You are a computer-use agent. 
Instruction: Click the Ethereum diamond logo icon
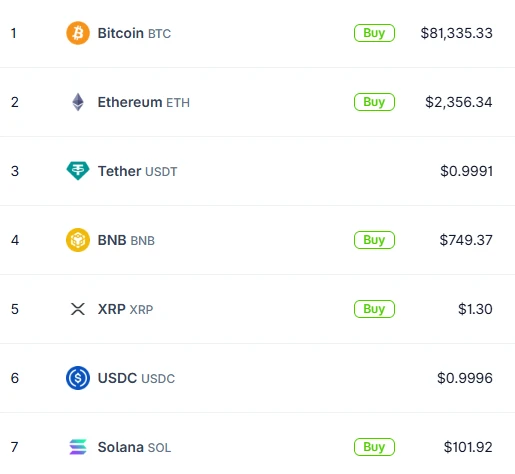(78, 102)
